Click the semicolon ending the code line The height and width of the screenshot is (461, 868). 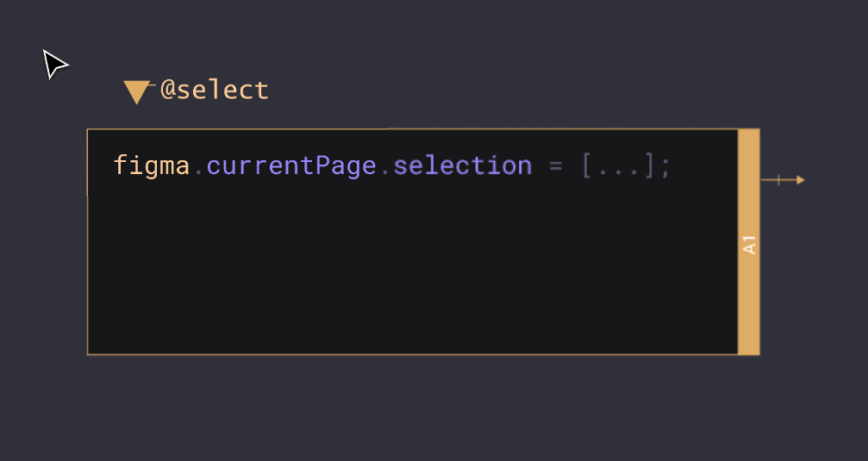665,167
